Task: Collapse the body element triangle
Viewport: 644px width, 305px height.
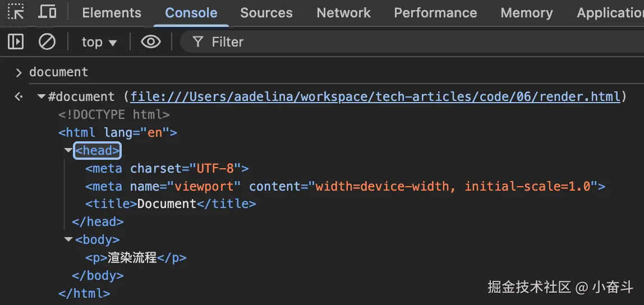Action: 68,239
